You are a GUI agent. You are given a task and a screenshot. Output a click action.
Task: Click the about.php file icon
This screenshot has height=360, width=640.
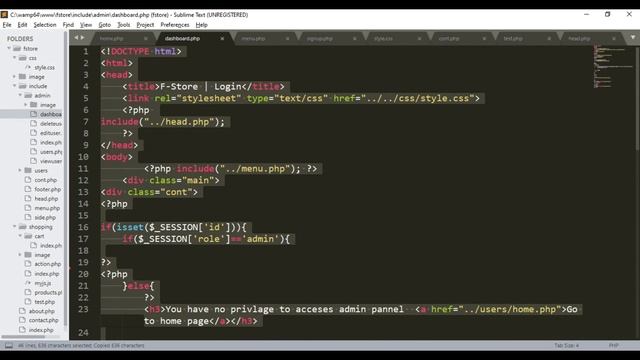point(22,311)
